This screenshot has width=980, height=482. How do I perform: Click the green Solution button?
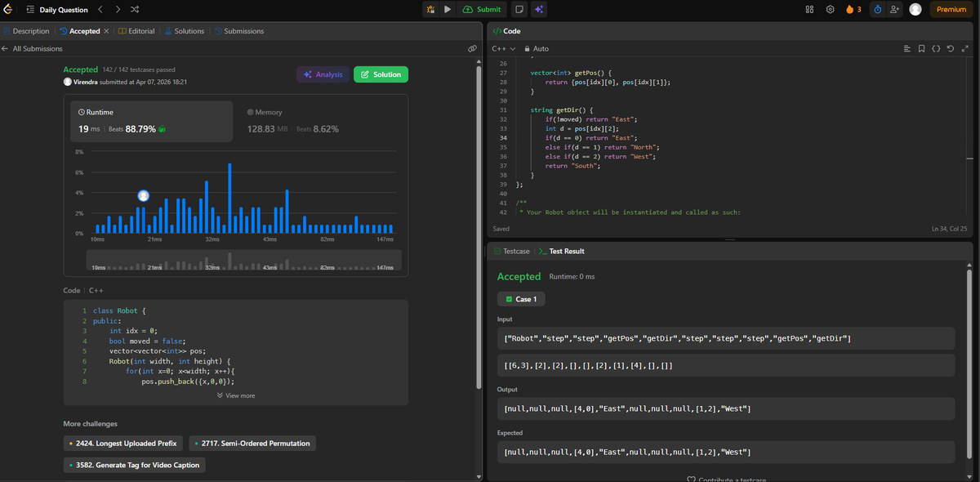381,74
